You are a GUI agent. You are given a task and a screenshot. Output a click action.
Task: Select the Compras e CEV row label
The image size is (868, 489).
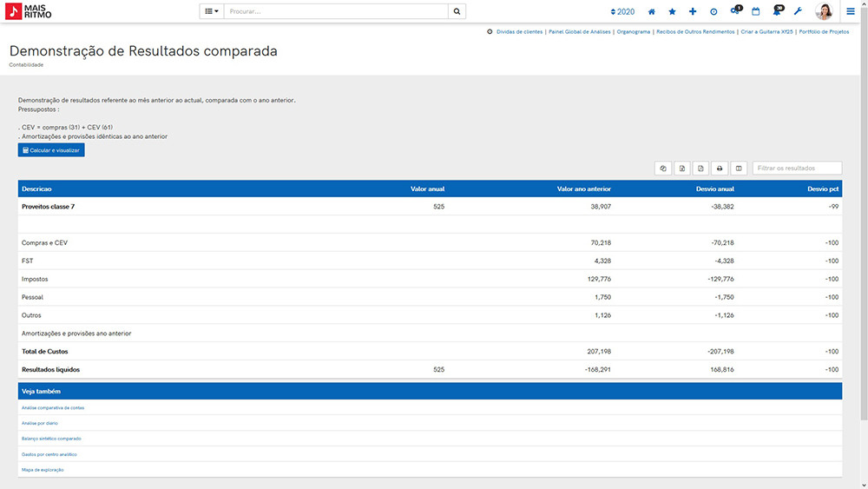pos(44,242)
